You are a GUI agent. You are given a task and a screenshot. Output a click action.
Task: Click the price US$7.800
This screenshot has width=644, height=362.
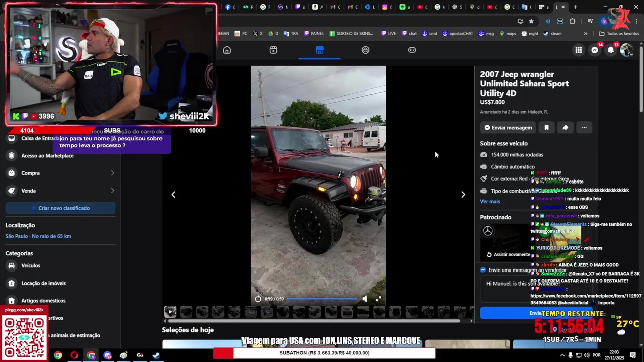pyautogui.click(x=492, y=102)
